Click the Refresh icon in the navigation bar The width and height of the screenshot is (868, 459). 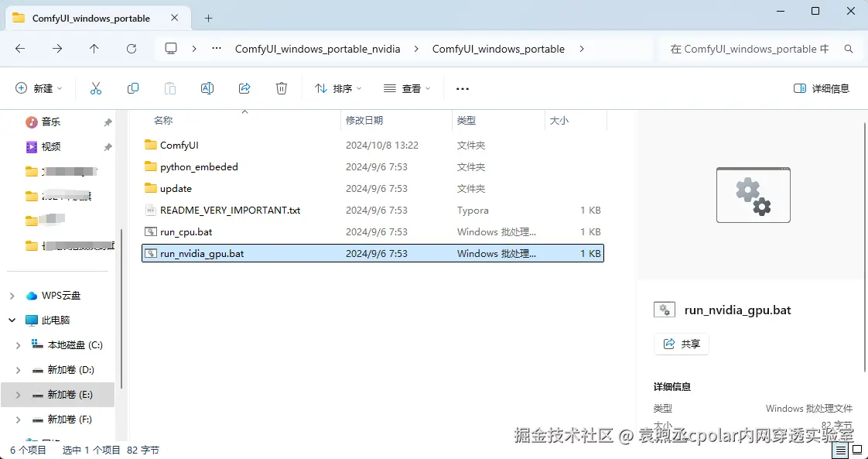click(132, 48)
